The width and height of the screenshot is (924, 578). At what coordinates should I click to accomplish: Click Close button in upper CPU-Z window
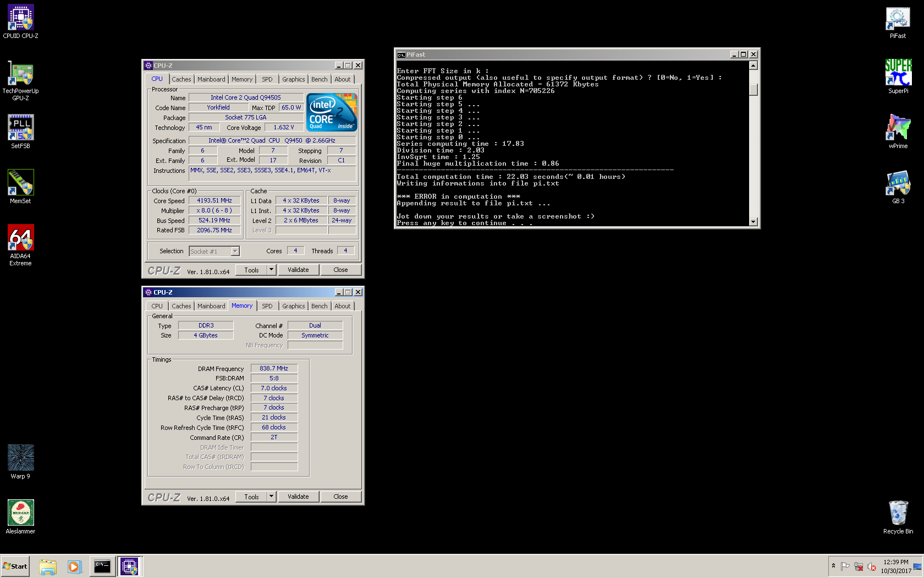pyautogui.click(x=340, y=270)
